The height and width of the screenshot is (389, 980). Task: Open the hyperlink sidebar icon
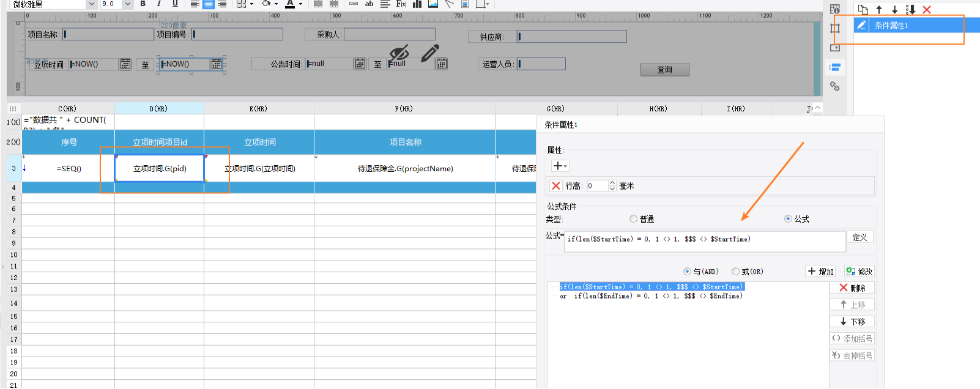click(x=835, y=86)
